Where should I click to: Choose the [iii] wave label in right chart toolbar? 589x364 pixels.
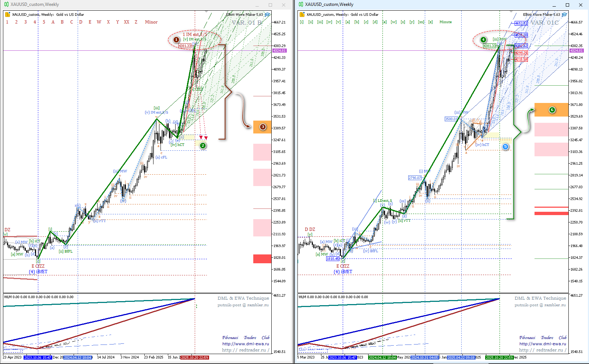click(x=320, y=22)
